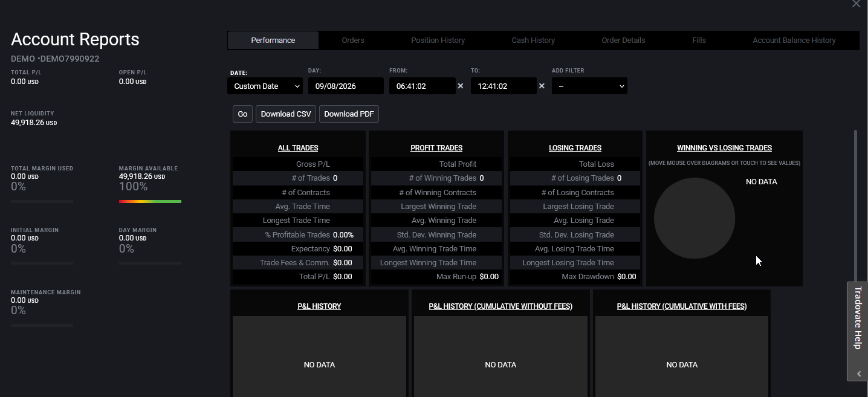Open the Position History tab

click(438, 40)
